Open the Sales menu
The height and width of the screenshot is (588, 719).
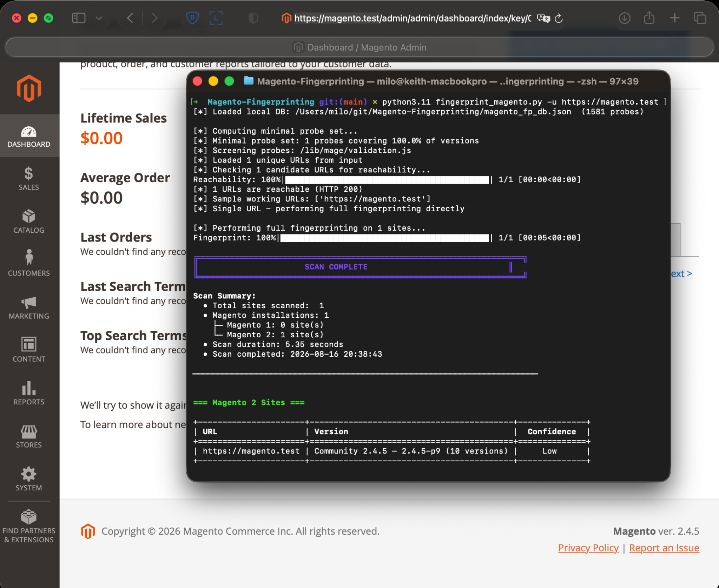tap(29, 179)
